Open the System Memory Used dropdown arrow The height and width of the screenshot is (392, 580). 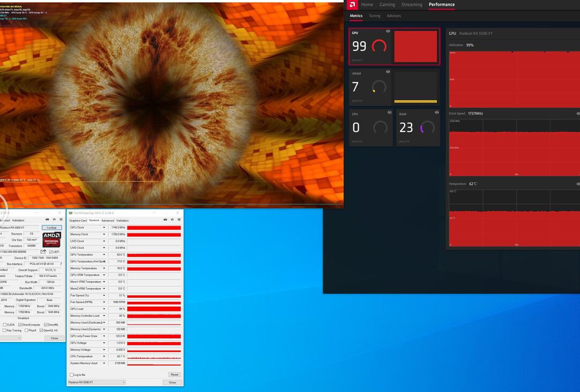point(104,363)
